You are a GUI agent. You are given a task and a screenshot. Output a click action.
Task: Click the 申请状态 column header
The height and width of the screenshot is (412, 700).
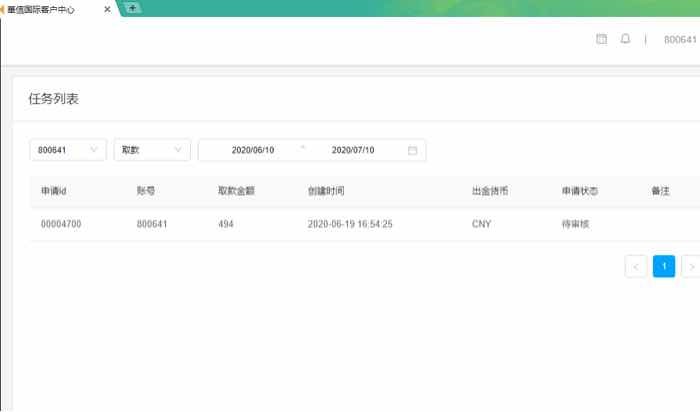coord(579,191)
